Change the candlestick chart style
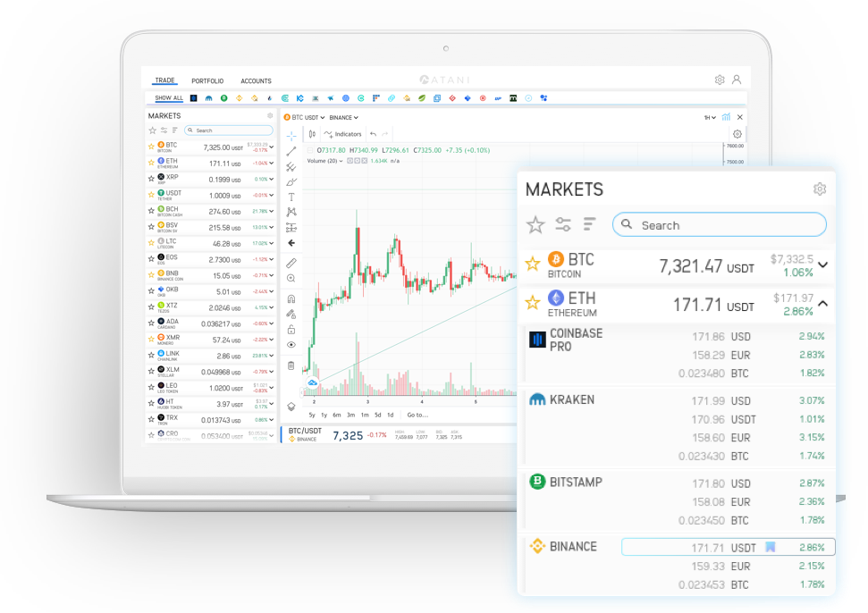 (312, 134)
